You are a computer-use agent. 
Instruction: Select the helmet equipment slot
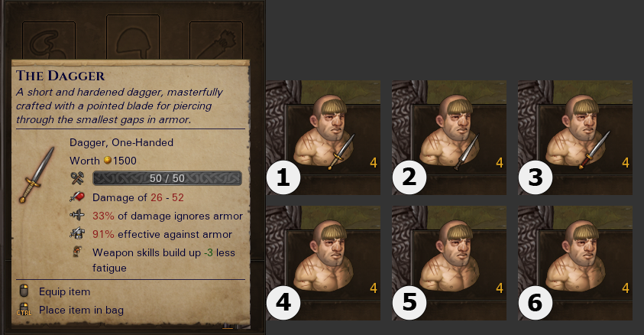[133, 37]
